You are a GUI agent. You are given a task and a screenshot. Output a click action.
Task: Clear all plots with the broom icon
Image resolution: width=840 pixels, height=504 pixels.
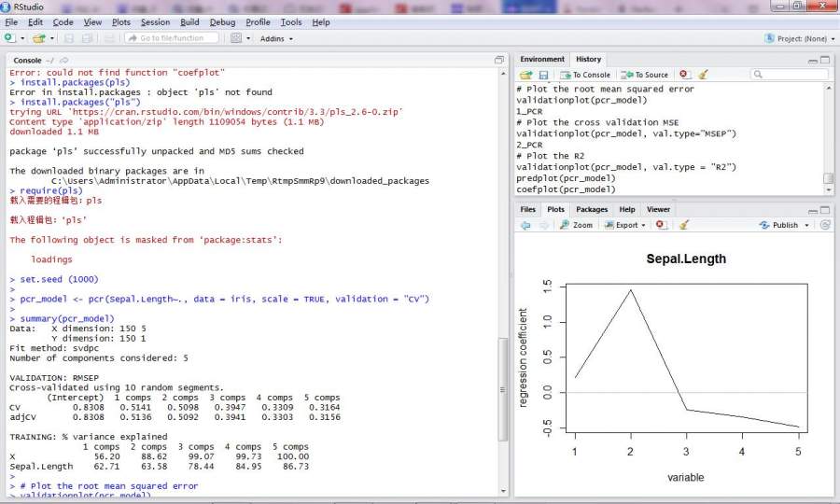pos(683,225)
